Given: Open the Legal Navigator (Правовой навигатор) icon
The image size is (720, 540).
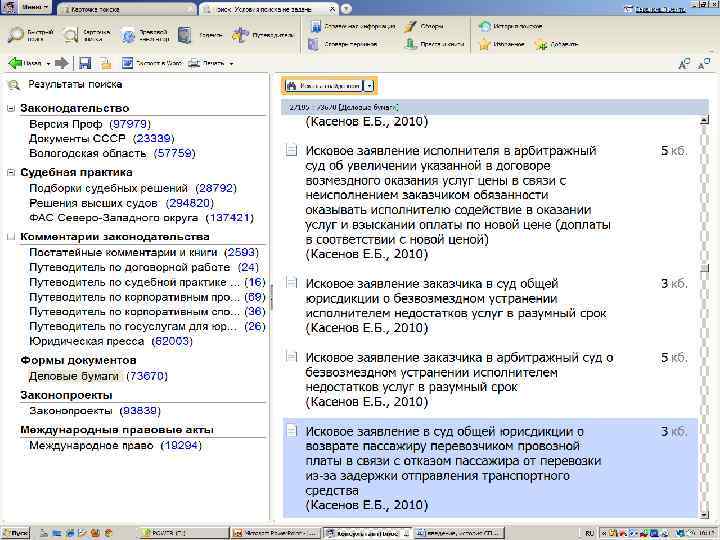Looking at the screenshot, I should tap(128, 35).
